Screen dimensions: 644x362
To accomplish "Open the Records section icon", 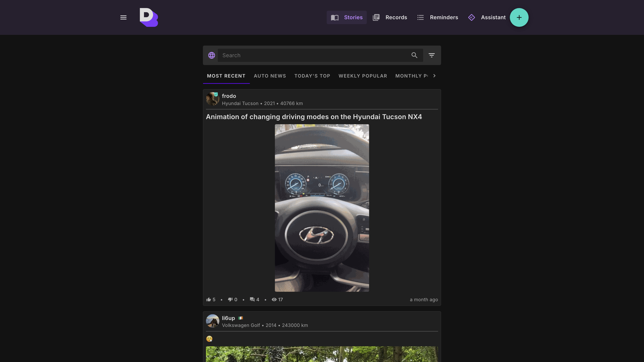I will (376, 17).
